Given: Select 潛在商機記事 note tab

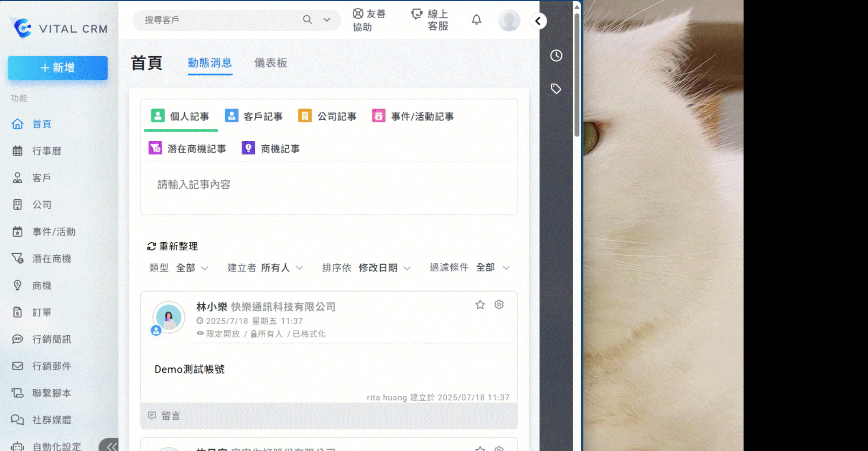Looking at the screenshot, I should [x=187, y=149].
